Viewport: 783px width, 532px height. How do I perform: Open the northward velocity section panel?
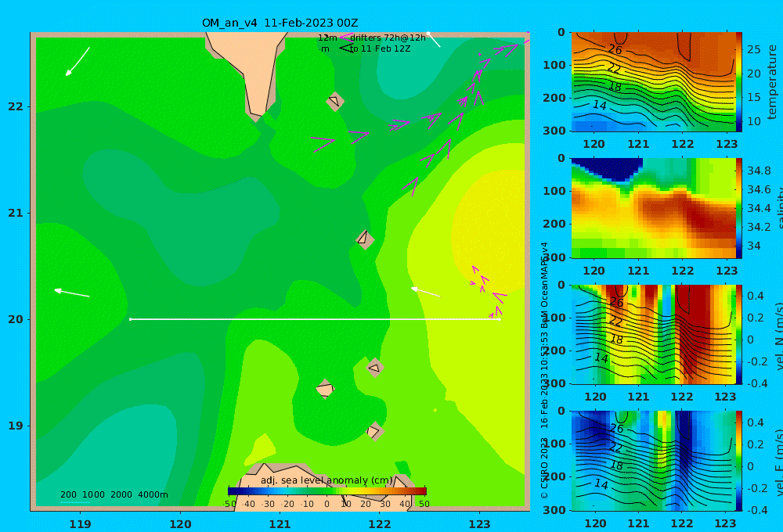pos(653,334)
